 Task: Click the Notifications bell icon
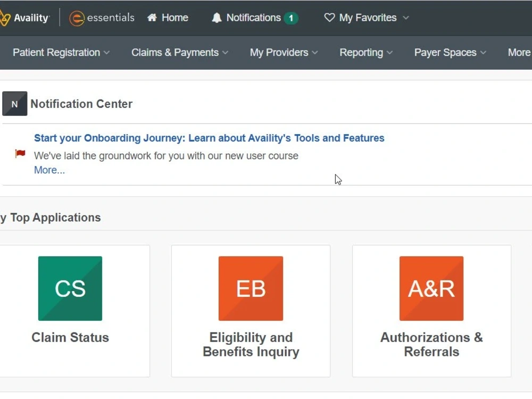[217, 18]
